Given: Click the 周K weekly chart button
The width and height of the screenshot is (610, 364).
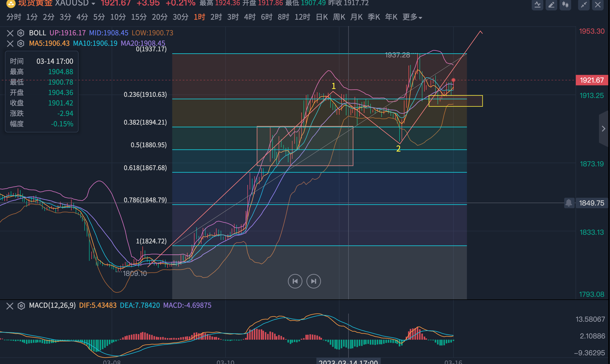Looking at the screenshot, I should click(339, 17).
